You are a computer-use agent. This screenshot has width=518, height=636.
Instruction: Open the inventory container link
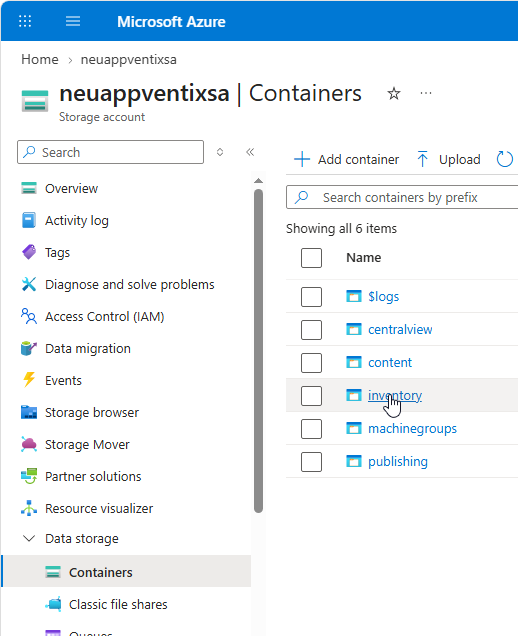coord(395,395)
